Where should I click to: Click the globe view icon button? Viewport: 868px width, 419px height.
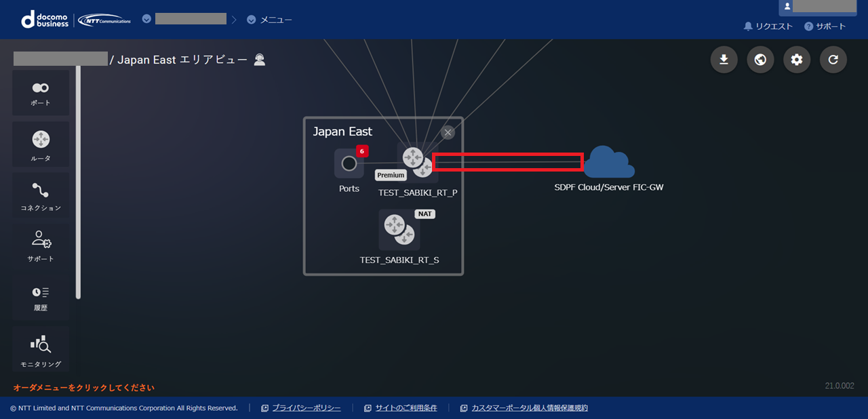[x=760, y=60]
